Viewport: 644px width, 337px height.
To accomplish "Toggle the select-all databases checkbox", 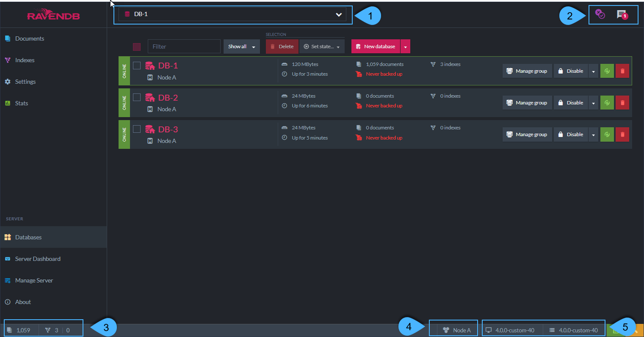I will click(x=137, y=47).
